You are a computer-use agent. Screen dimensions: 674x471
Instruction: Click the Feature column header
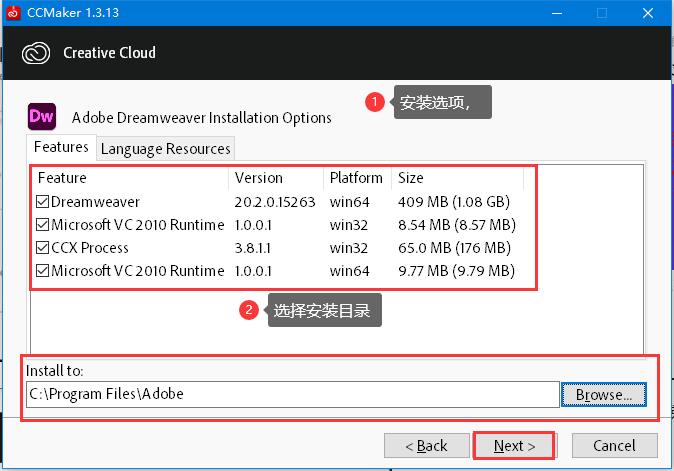pyautogui.click(x=129, y=178)
